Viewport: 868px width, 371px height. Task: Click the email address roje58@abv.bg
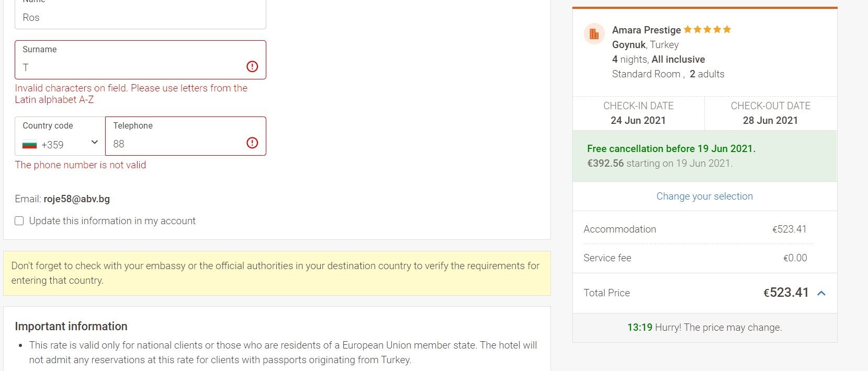[76, 199]
